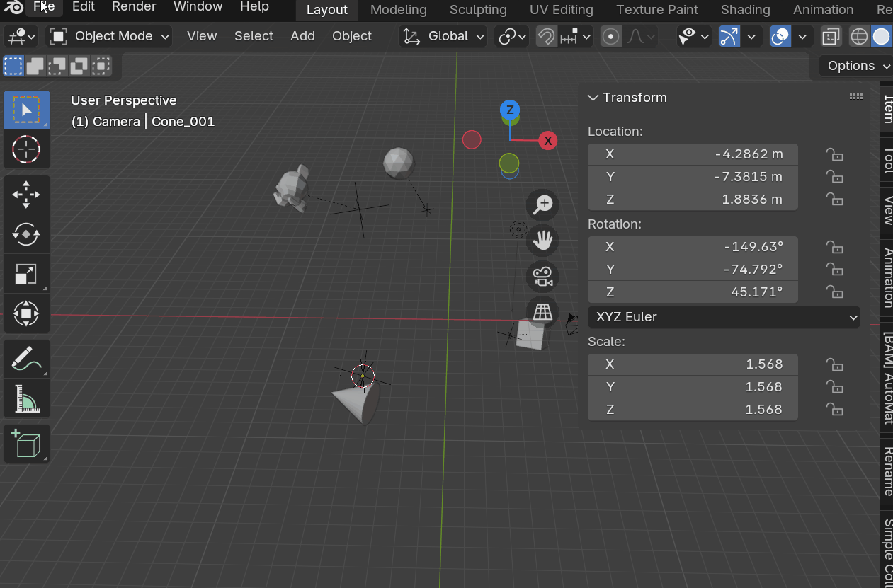Click the zoom view magnifier icon
This screenshot has height=588, width=893.
pyautogui.click(x=543, y=204)
